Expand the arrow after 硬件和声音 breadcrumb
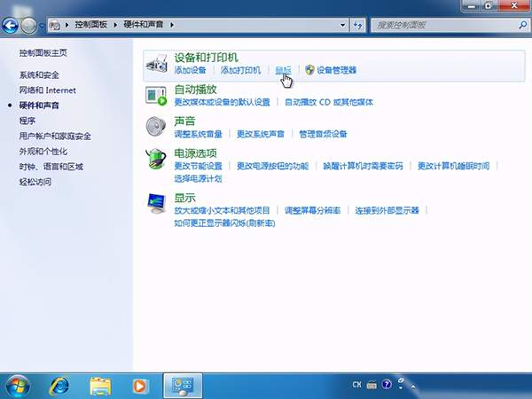Viewport: 532px width, 399px height. click(172, 25)
